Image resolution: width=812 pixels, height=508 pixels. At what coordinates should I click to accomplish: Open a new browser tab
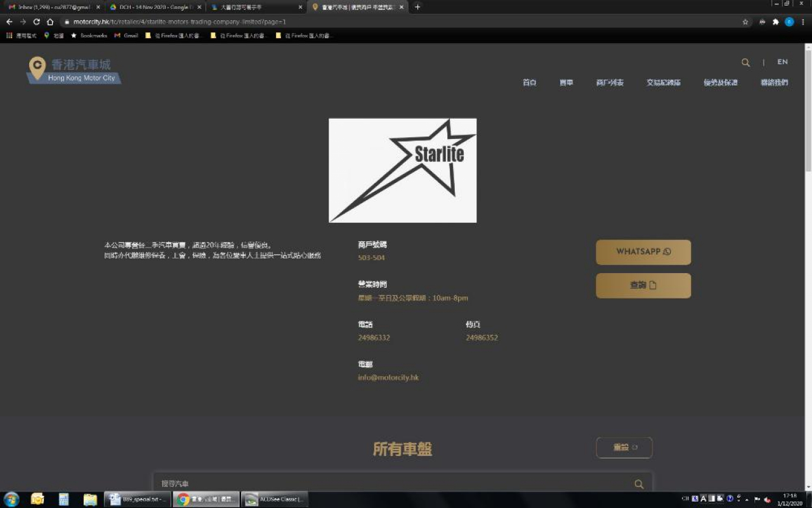point(417,7)
